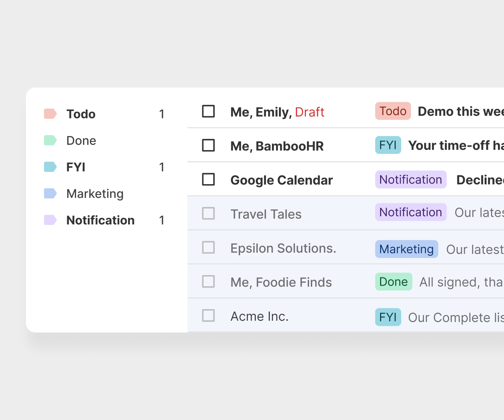Screen dimensions: 504x420
Task: Click the Notification tag on Travel Tales email
Action: [x=411, y=212]
